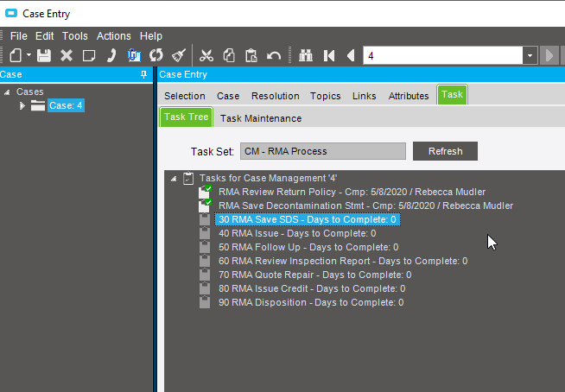Open the Tools menu

75,36
